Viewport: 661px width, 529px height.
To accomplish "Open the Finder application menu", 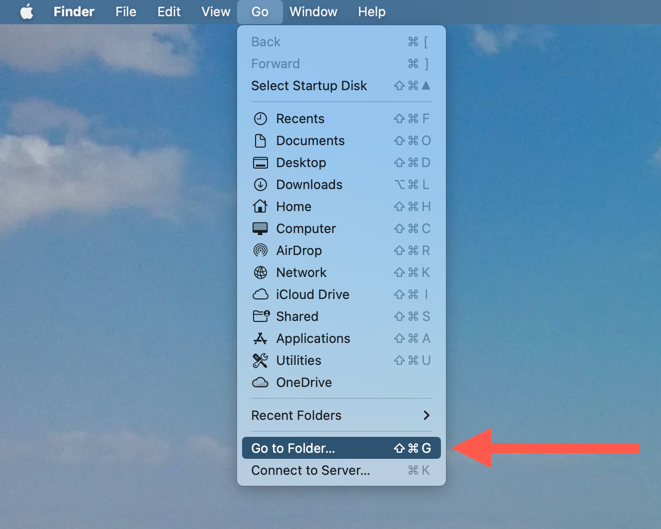I will coord(74,12).
